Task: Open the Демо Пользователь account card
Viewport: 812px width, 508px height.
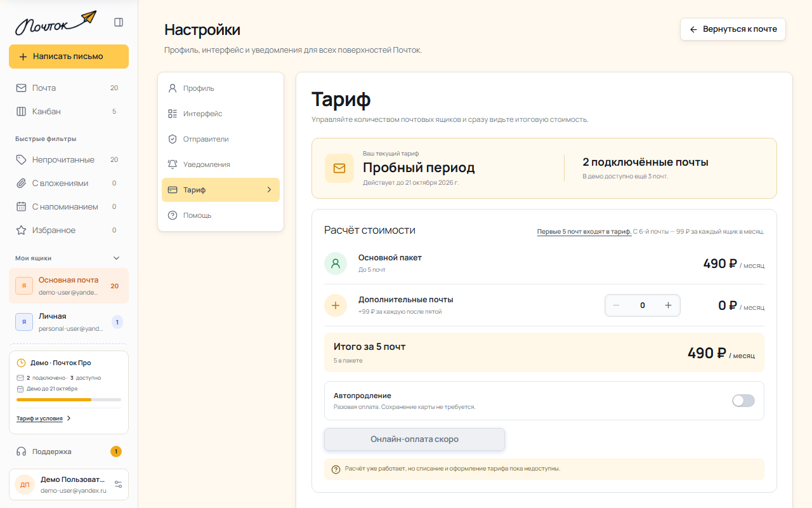Action: (x=69, y=485)
